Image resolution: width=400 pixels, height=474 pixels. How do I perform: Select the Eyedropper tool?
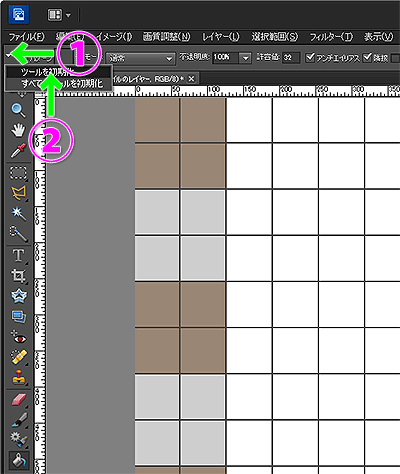click(19, 150)
